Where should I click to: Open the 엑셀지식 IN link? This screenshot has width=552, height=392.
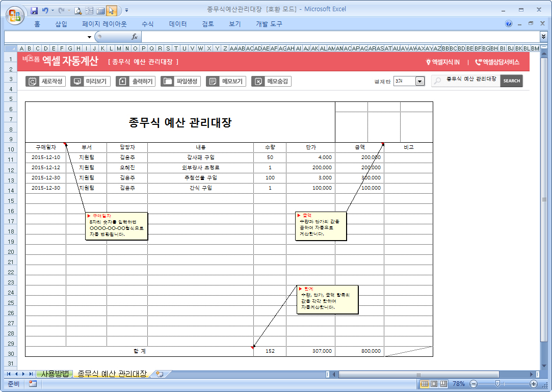pos(443,62)
